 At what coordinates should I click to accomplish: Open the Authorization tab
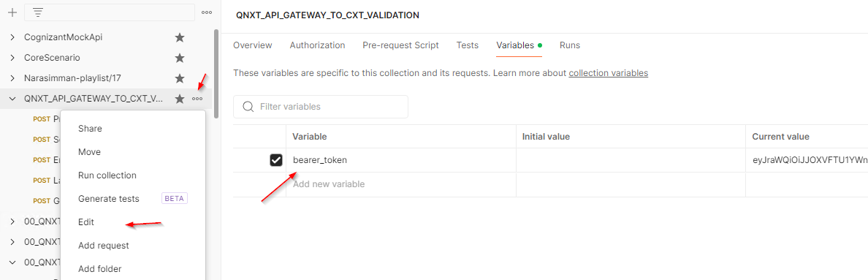pos(317,45)
